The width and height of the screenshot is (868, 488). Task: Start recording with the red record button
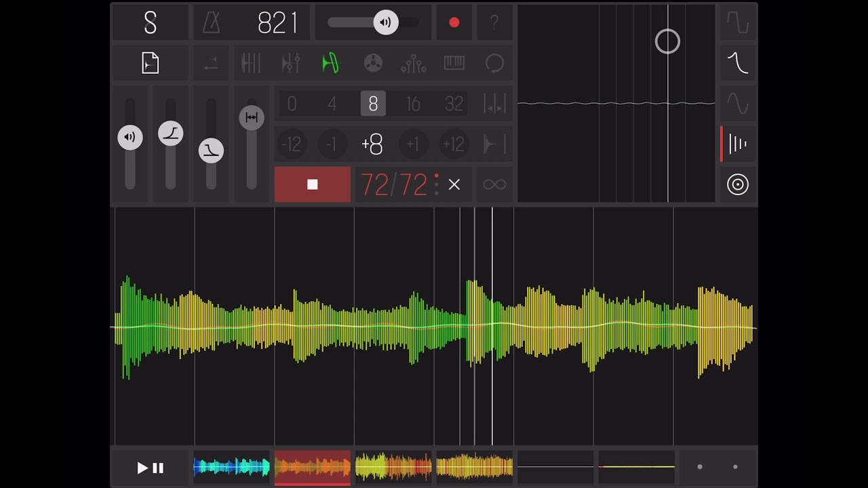[454, 22]
